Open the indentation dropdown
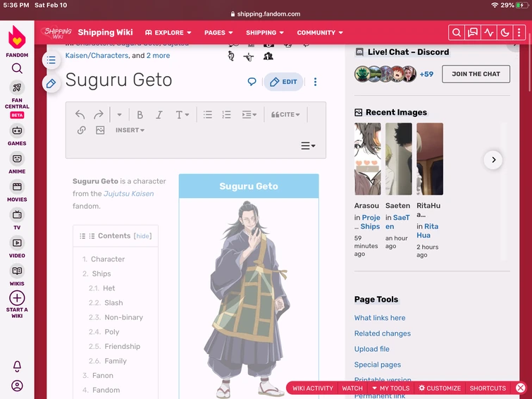The width and height of the screenshot is (532, 399). [x=249, y=115]
